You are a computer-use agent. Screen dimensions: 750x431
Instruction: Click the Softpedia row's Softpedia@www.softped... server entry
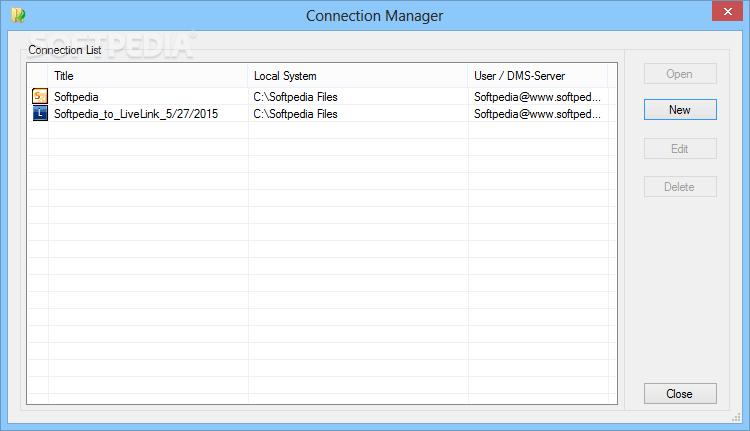tap(537, 97)
